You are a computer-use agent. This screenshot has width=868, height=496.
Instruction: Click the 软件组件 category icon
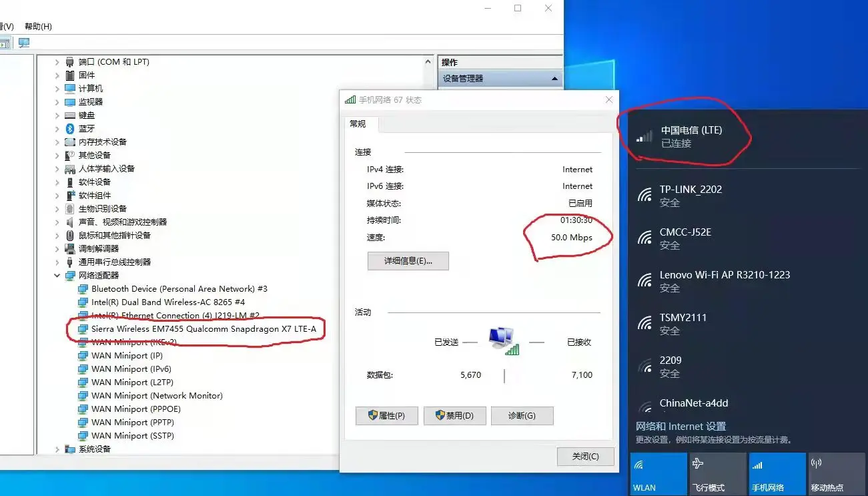click(70, 196)
